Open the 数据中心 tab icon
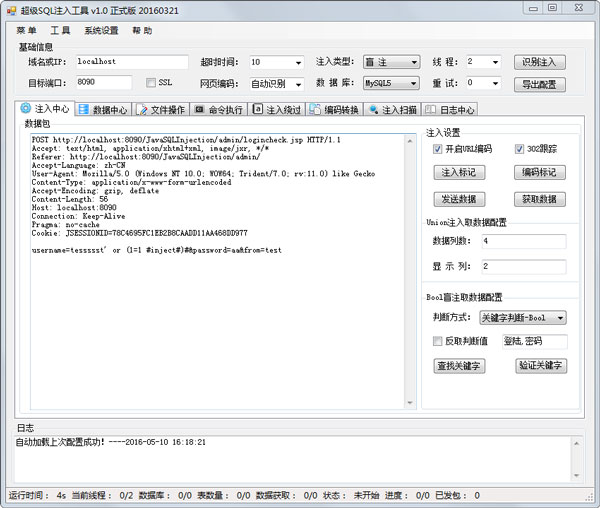600x508 pixels. point(84,109)
